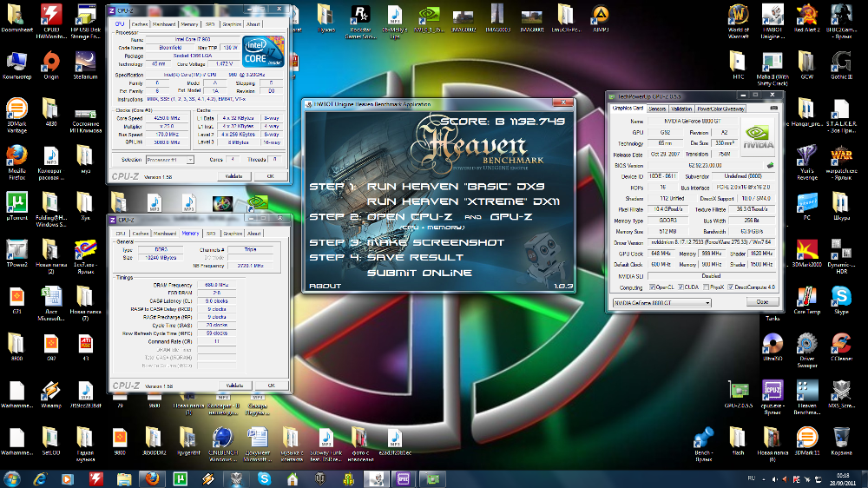Click the Close button in GPU-Z
Viewport: 868px width, 488px height.
[762, 302]
